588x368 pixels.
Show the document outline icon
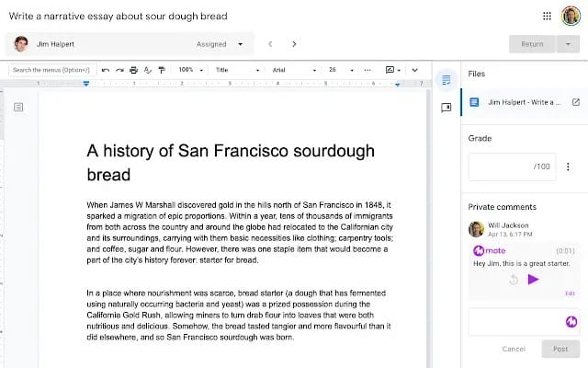point(18,108)
